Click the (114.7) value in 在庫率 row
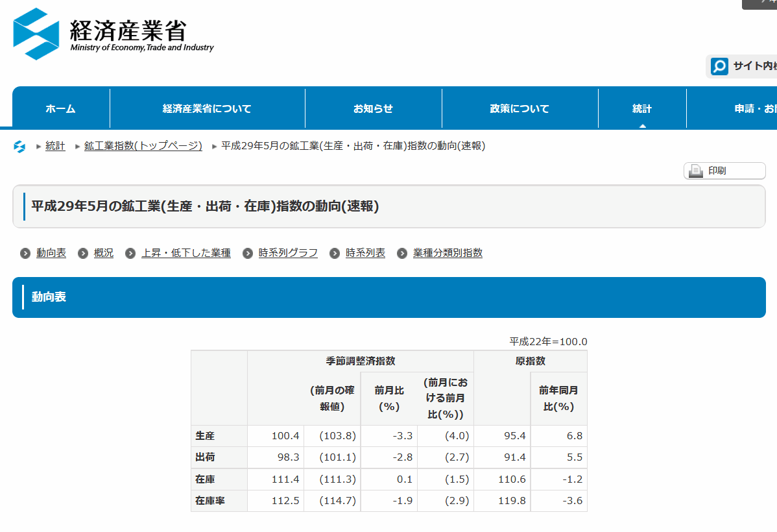Screen dimensions: 777x532 tap(337, 501)
